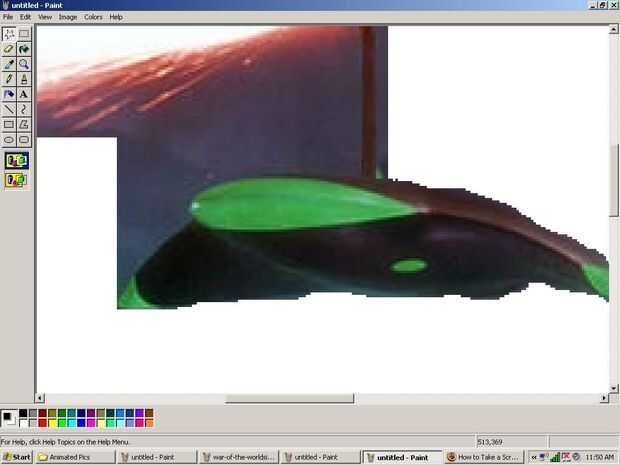Viewport: 620px width, 465px height.
Task: Switch to war-of-the-worlds taskbar window
Action: click(238, 457)
